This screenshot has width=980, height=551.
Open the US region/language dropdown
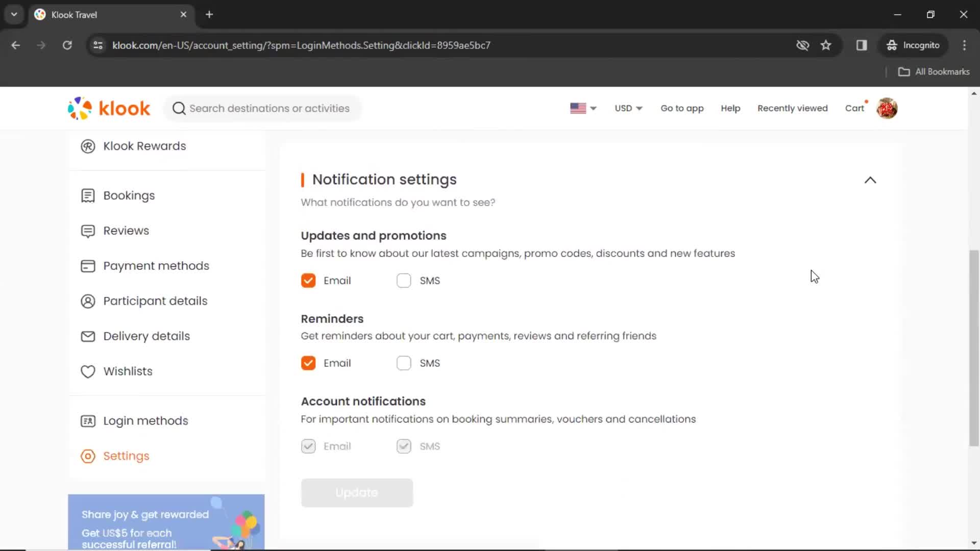point(583,108)
